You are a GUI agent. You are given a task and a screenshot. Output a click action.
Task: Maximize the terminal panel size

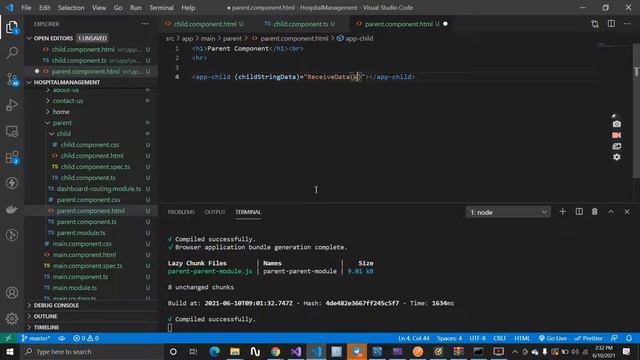coord(611,211)
